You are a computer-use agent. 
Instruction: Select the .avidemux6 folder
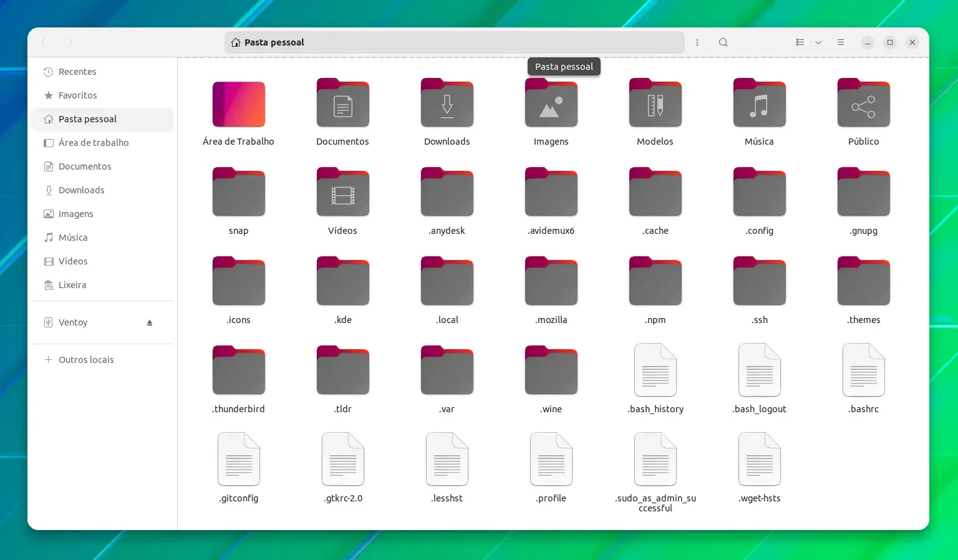pos(551,192)
